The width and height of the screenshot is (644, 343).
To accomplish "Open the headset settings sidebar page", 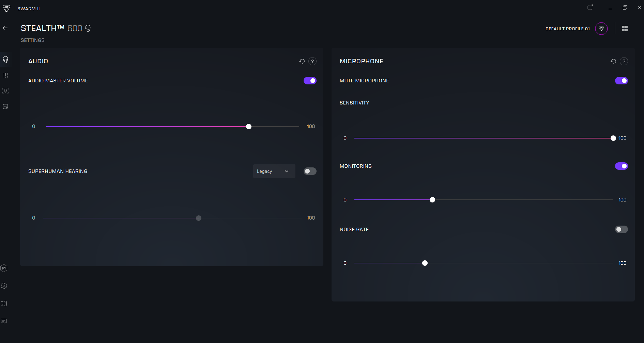I will [x=5, y=60].
